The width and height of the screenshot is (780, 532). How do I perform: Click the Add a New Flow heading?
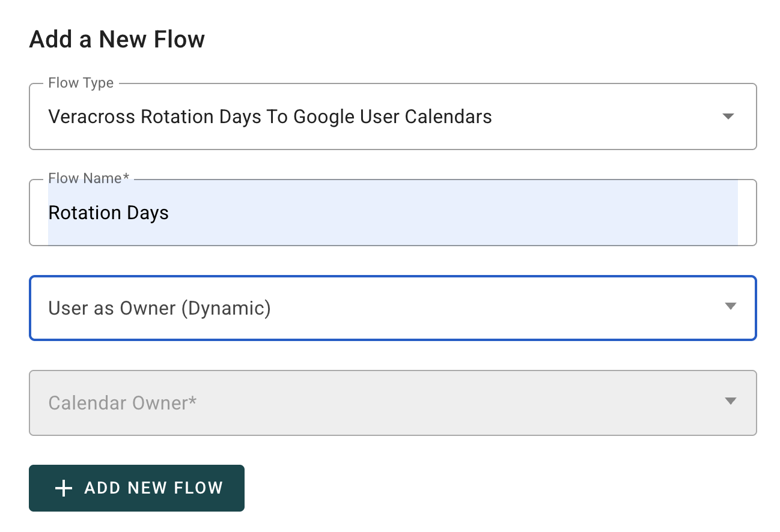tap(117, 40)
